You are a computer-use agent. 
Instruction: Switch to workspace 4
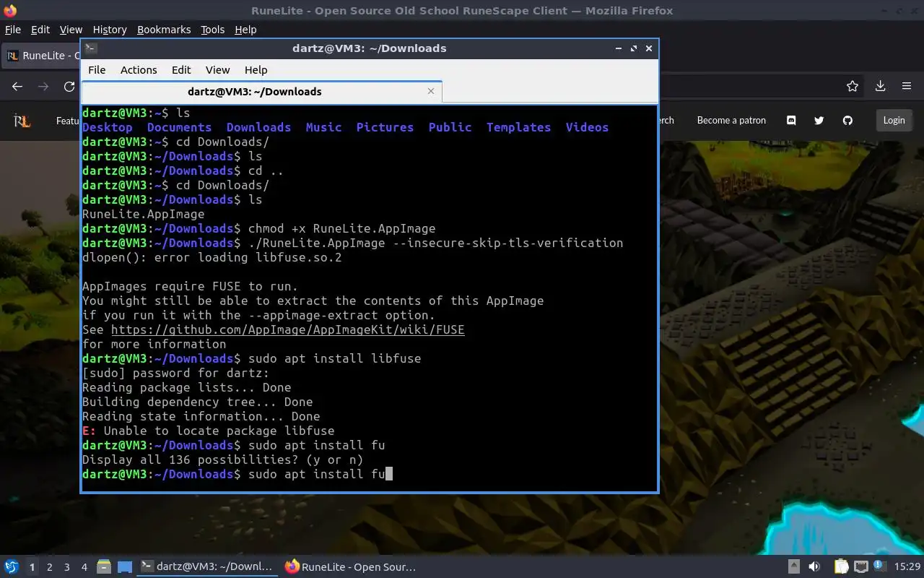coord(84,567)
